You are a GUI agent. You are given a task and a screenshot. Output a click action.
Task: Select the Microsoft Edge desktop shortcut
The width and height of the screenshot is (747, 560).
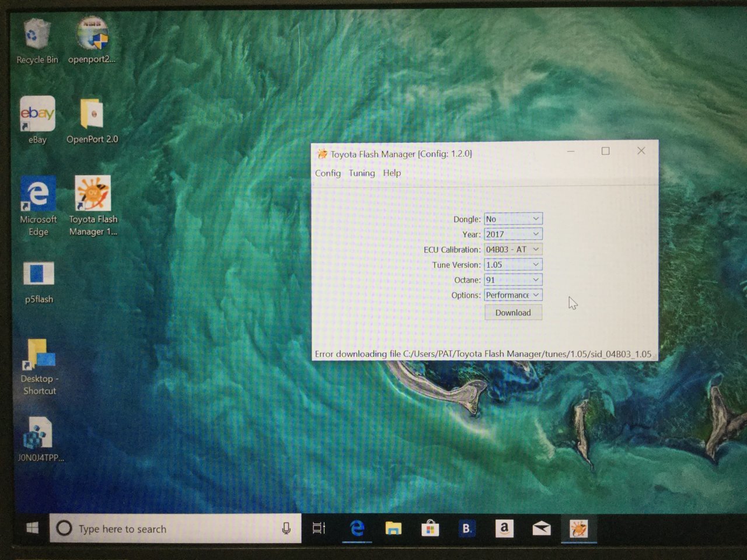(x=38, y=206)
